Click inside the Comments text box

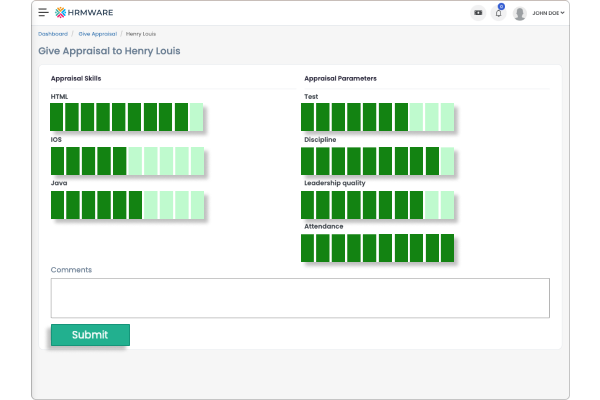click(x=300, y=298)
